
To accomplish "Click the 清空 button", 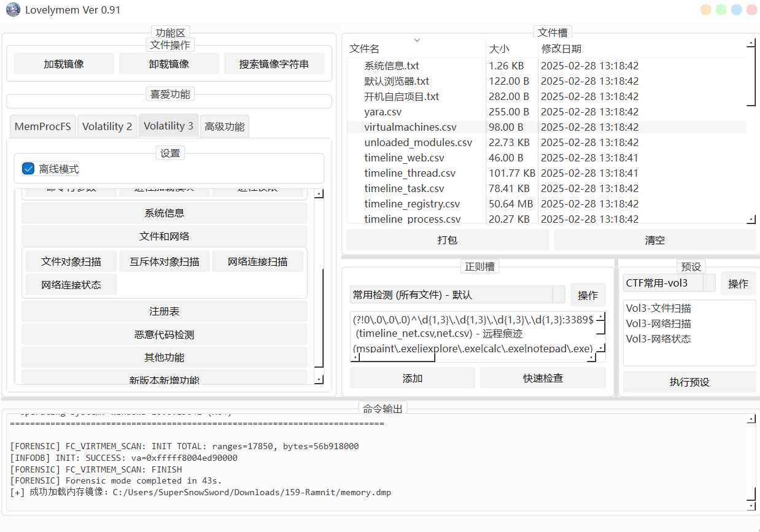I will (655, 240).
